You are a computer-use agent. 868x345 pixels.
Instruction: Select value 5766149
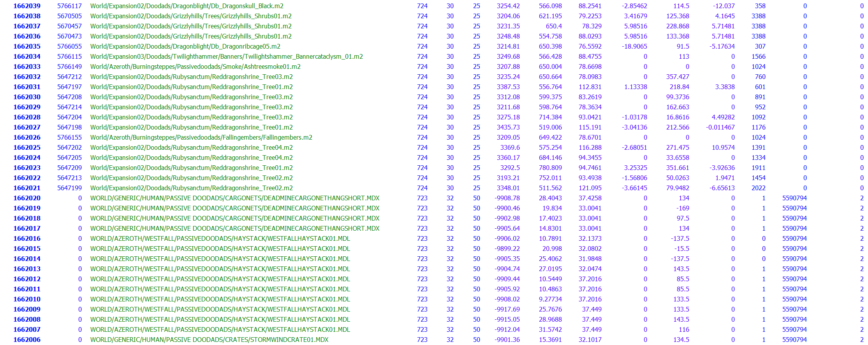pyautogui.click(x=70, y=67)
